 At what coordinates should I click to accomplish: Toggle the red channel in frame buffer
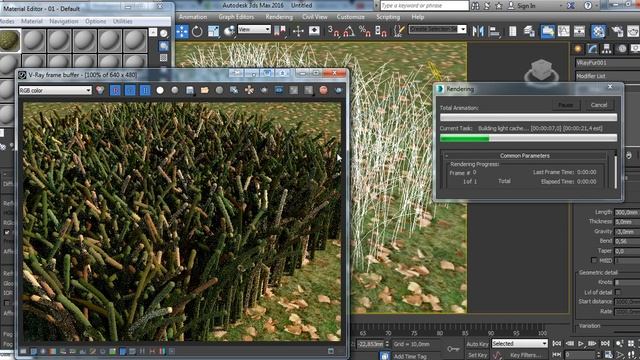(x=116, y=90)
